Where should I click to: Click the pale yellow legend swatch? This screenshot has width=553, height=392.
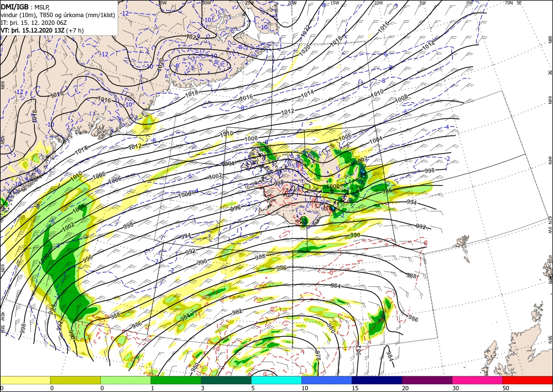(25, 380)
